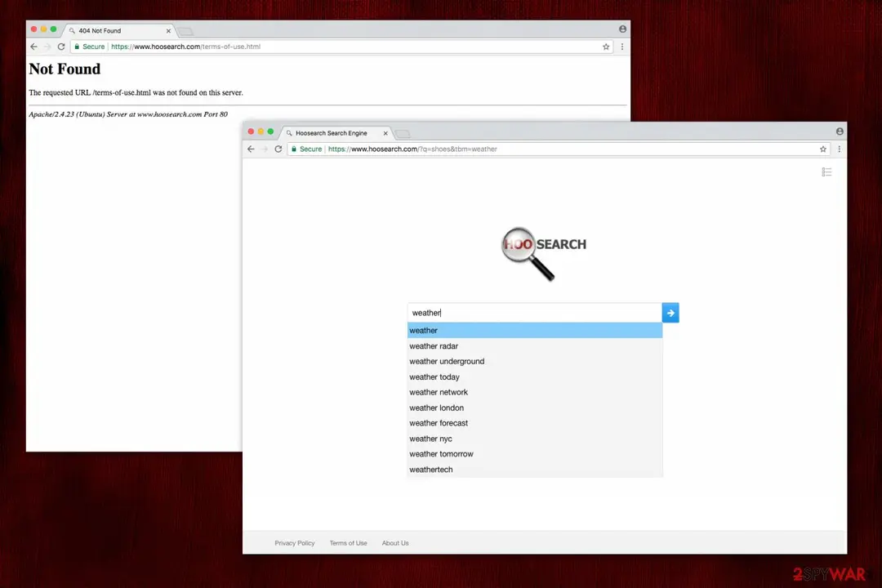Close the Hoosearch window with red button
The image size is (882, 588).
(x=251, y=131)
